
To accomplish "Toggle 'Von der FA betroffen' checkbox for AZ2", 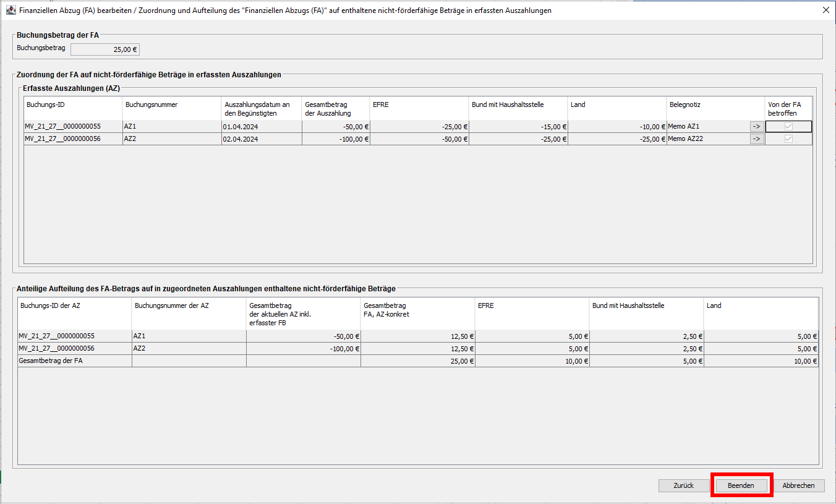I will point(788,139).
